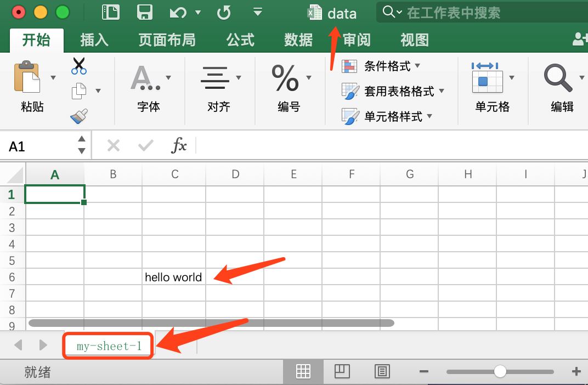Open the customize quick access toolbar menu
This screenshot has height=385, width=588.
257,12
